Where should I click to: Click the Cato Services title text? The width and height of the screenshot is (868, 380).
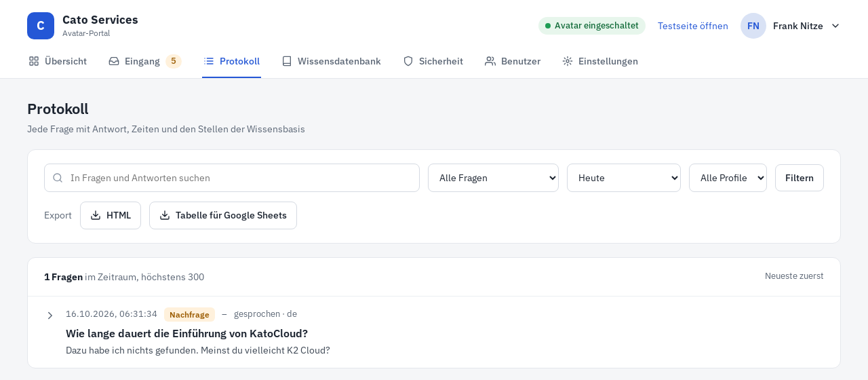[100, 20]
